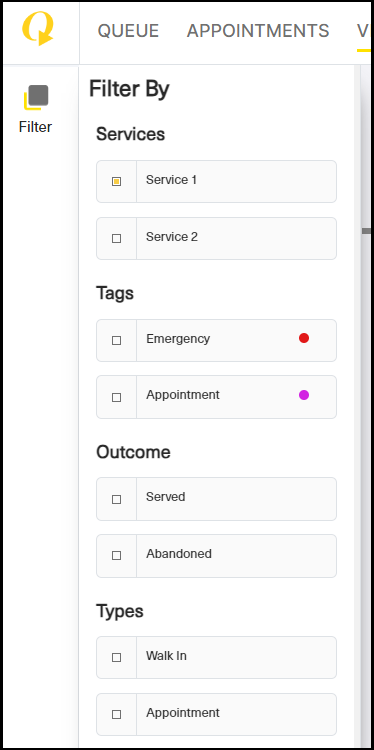The width and height of the screenshot is (374, 750).
Task: Select the partially visible tab after APPOINTMENTS
Action: point(363,32)
